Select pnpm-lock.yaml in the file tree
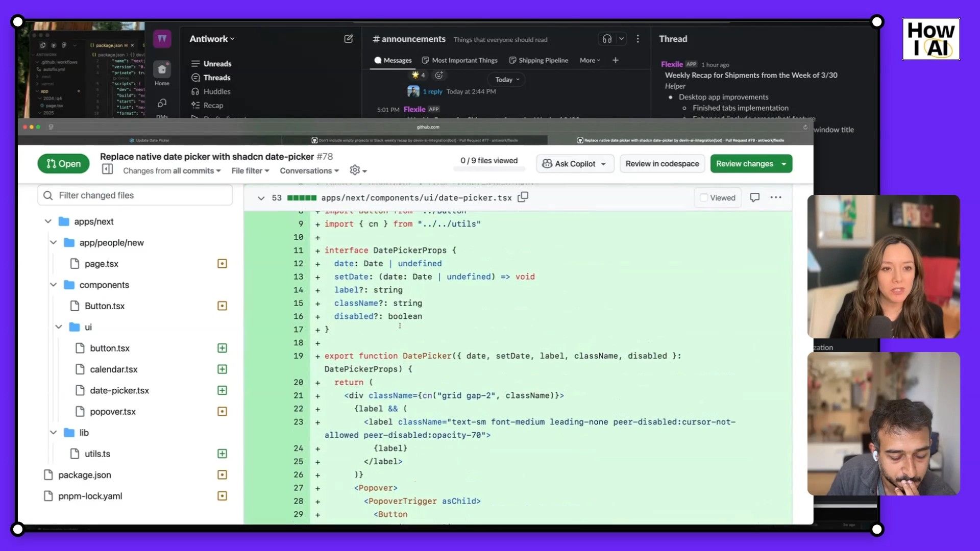Viewport: 980px width, 551px height. [90, 496]
